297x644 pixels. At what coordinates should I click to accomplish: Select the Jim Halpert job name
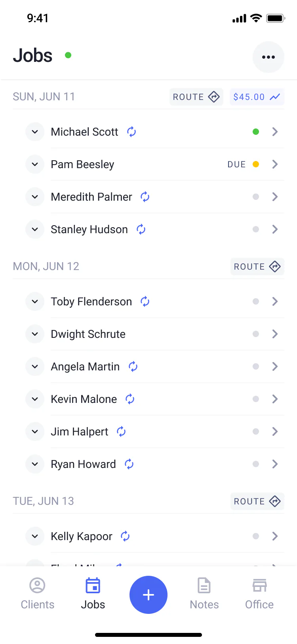[80, 431]
